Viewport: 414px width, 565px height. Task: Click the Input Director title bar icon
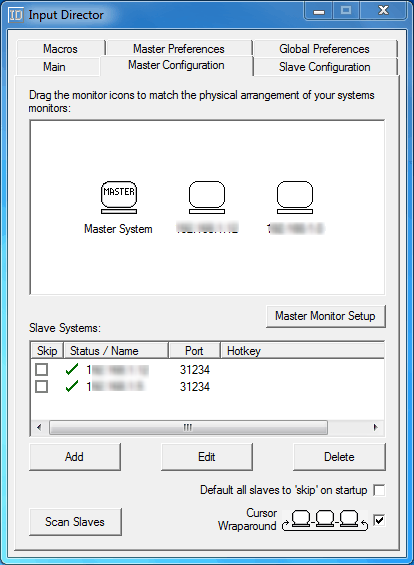coord(16,15)
